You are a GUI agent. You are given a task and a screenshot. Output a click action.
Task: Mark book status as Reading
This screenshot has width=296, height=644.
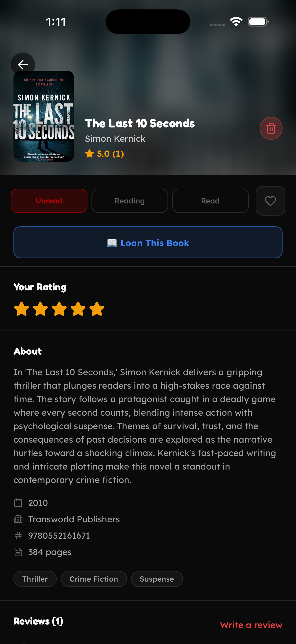pyautogui.click(x=130, y=201)
